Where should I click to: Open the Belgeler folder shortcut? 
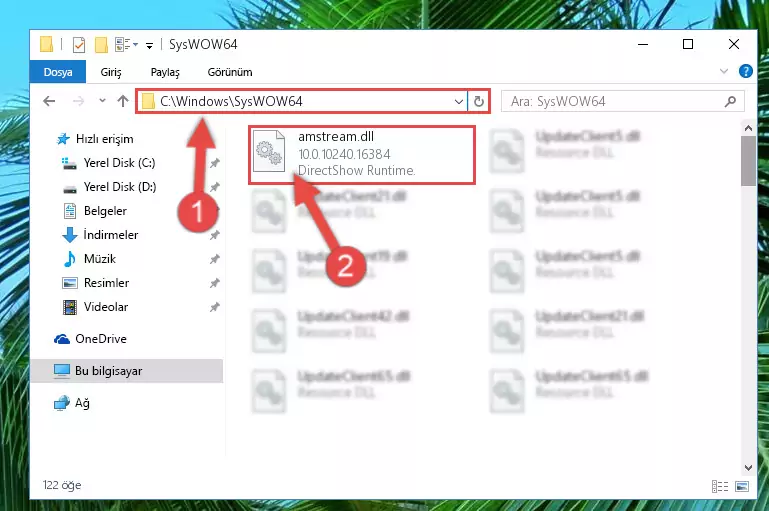(105, 211)
